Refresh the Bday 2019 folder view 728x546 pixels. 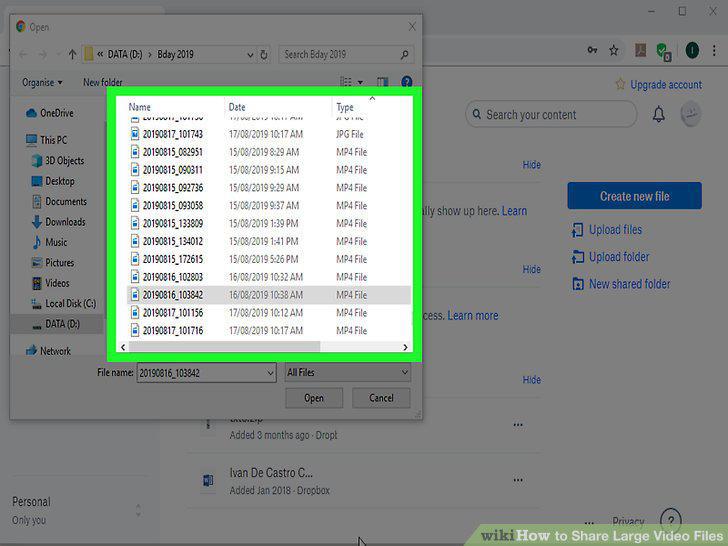[264, 54]
